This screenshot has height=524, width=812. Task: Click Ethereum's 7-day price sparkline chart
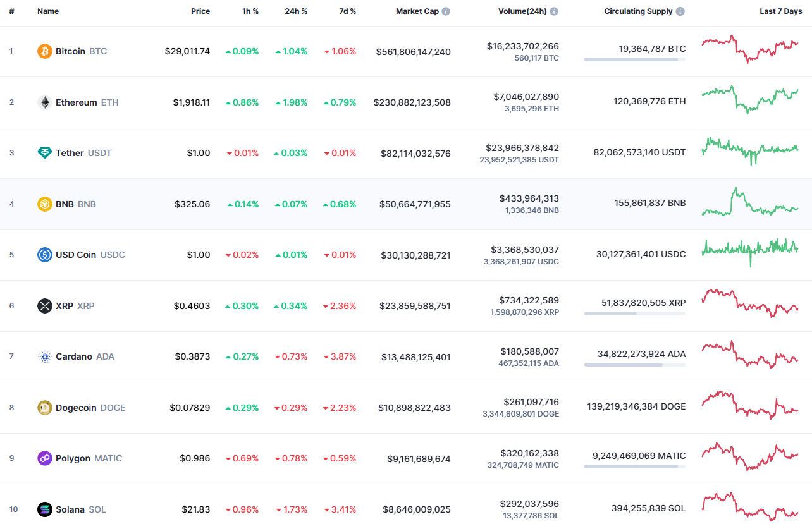coord(749,101)
